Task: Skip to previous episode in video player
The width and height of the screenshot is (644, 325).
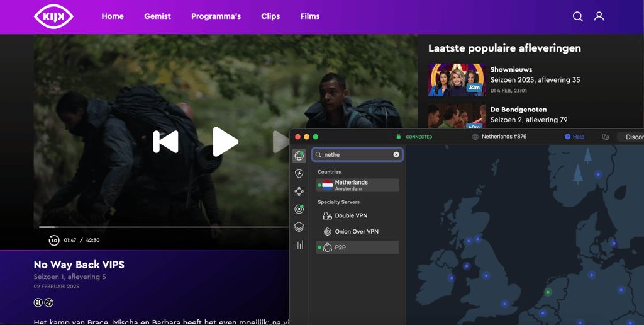Action: point(165,142)
